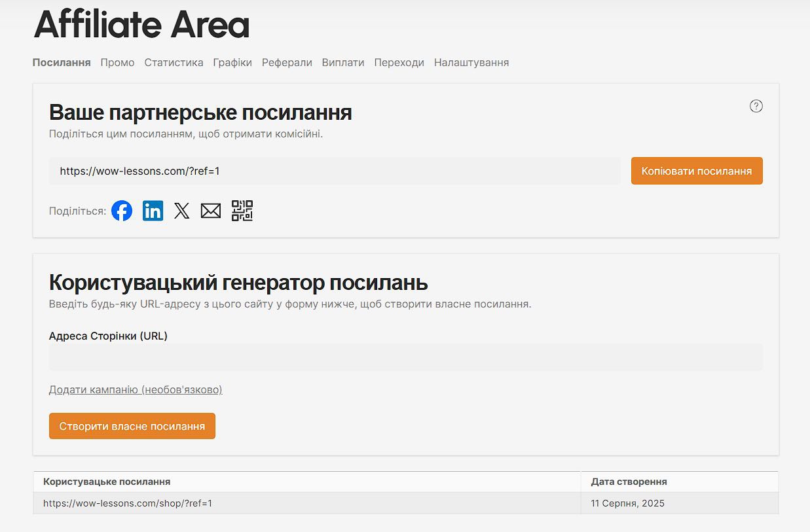Share affiliate link on LinkedIn

pyautogui.click(x=153, y=211)
